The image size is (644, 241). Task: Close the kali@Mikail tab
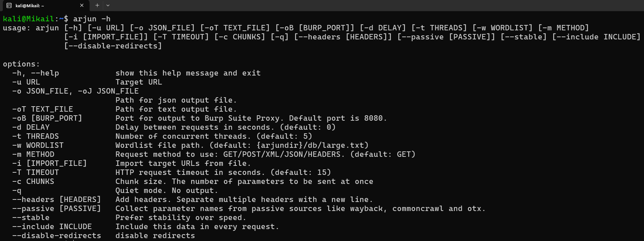82,5
